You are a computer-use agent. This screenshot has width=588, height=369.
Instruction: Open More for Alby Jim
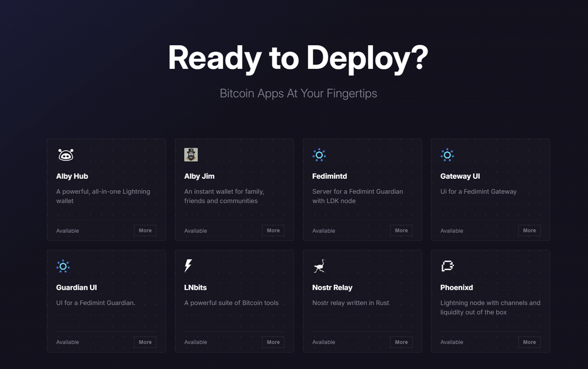coord(273,231)
